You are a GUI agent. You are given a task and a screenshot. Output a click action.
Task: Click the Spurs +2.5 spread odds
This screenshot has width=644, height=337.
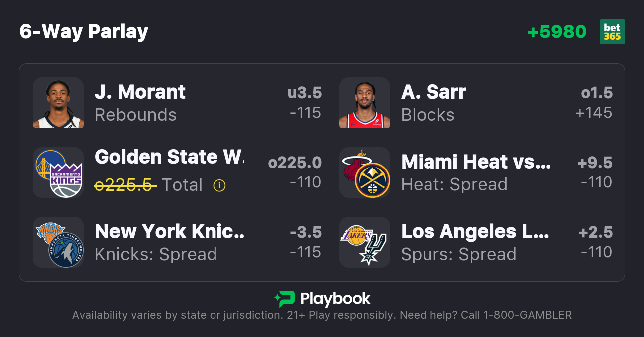point(595,242)
